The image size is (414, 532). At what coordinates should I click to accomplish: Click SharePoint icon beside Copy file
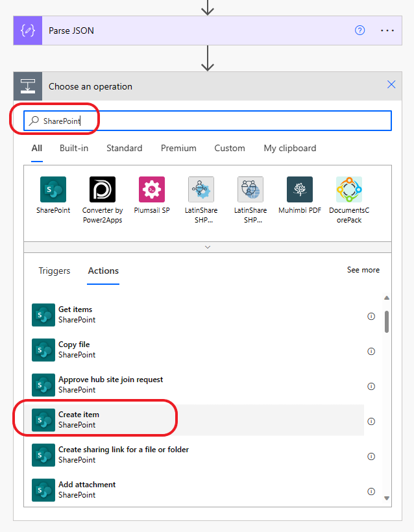coord(43,350)
